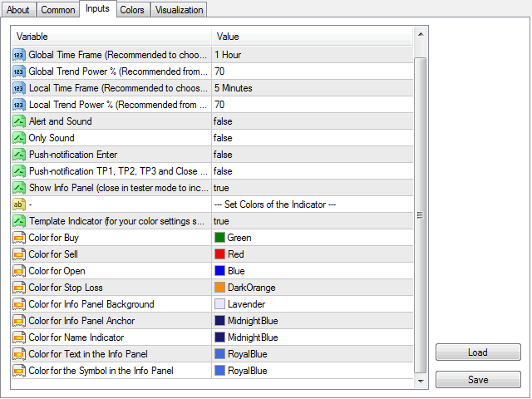The width and height of the screenshot is (532, 399).
Task: Select the 'Alert and Sound' variable name
Action: (x=61, y=121)
